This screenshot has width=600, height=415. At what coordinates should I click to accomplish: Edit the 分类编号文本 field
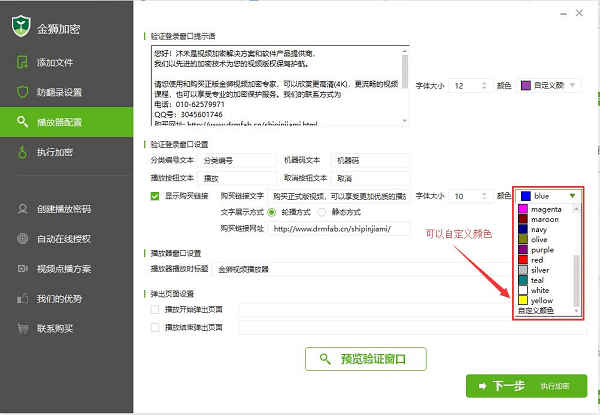pos(237,161)
